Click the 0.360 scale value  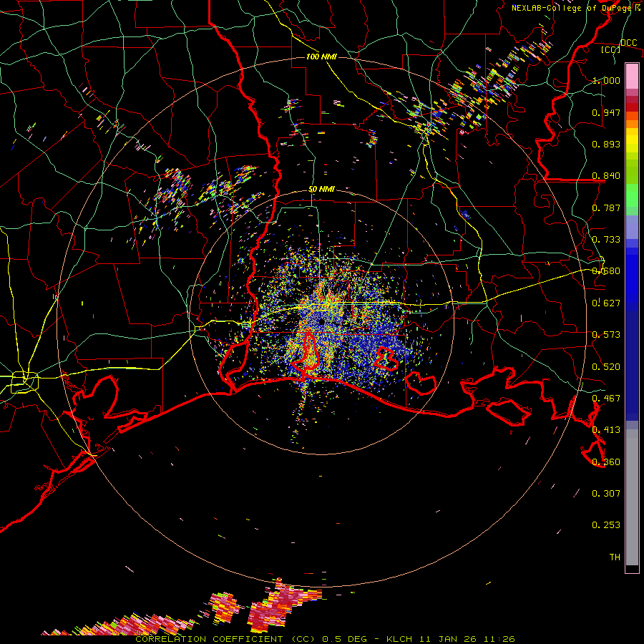point(606,462)
